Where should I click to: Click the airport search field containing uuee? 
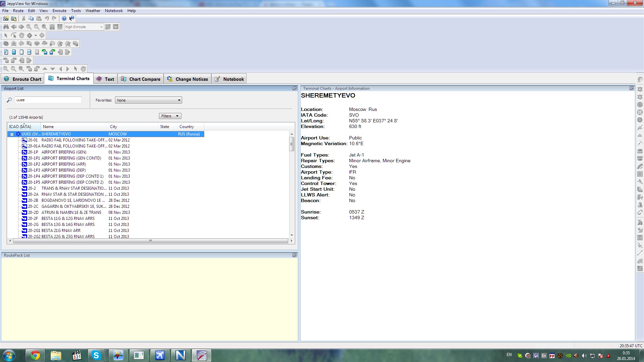point(48,100)
